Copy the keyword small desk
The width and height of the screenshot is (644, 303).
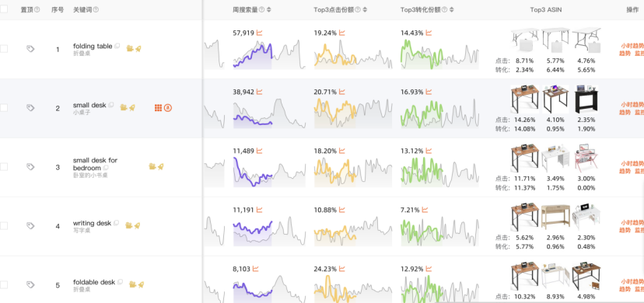click(x=111, y=105)
